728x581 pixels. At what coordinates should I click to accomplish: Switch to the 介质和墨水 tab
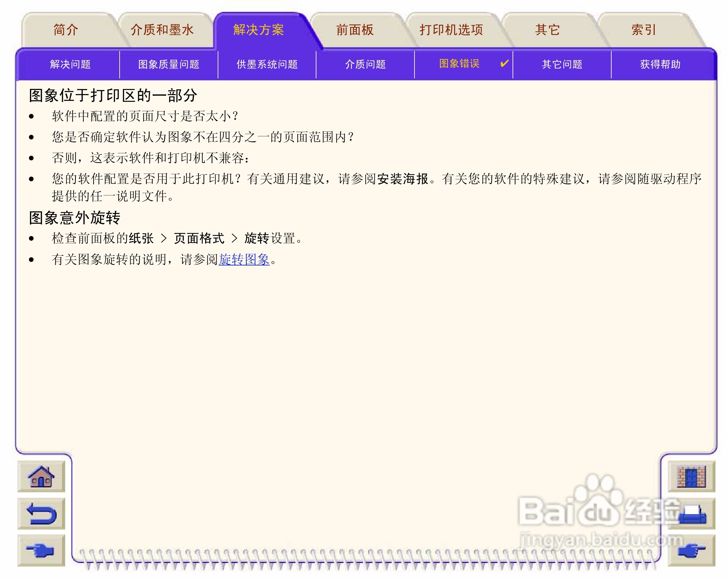162,30
